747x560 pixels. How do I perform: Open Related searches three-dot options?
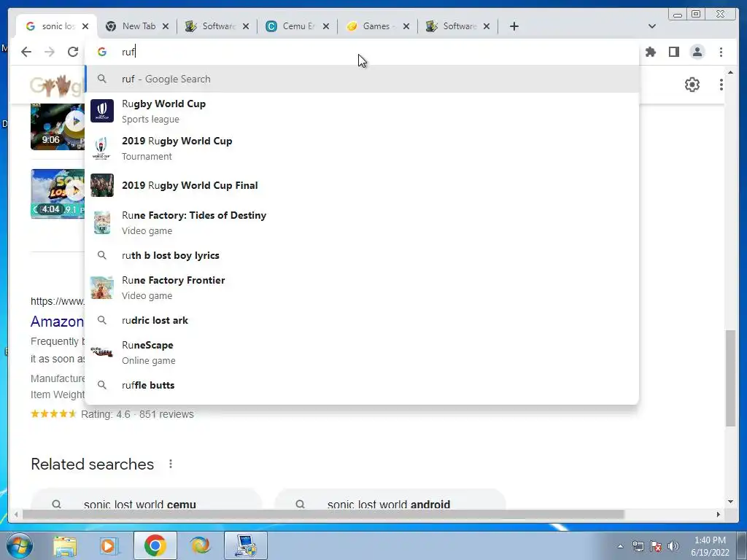[171, 464]
